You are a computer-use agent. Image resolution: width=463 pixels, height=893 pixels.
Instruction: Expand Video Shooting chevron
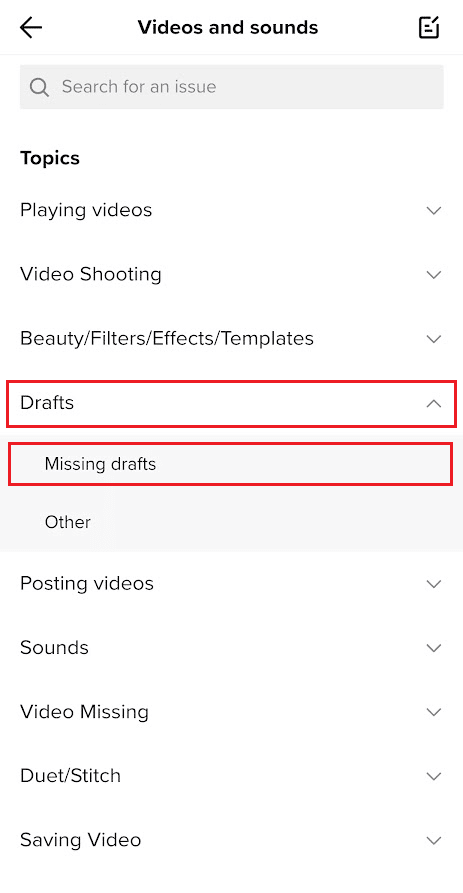pyautogui.click(x=434, y=275)
